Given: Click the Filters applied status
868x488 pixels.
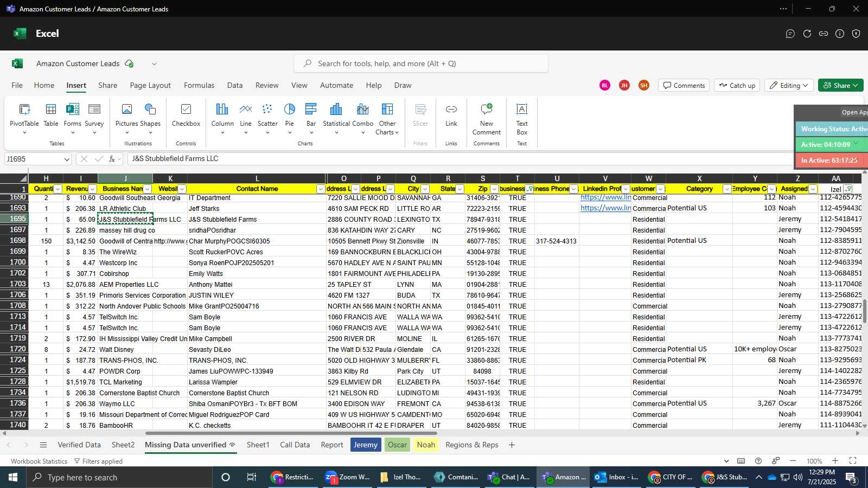Looking at the screenshot, I should [x=98, y=461].
